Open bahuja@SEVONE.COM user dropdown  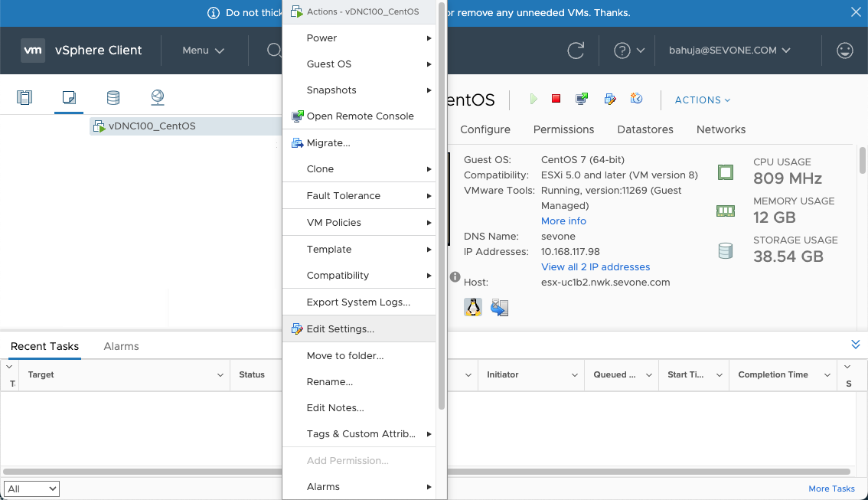click(729, 51)
